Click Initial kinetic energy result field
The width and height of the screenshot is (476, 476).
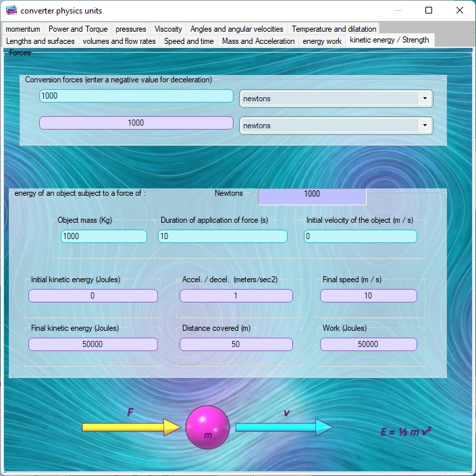pyautogui.click(x=93, y=296)
